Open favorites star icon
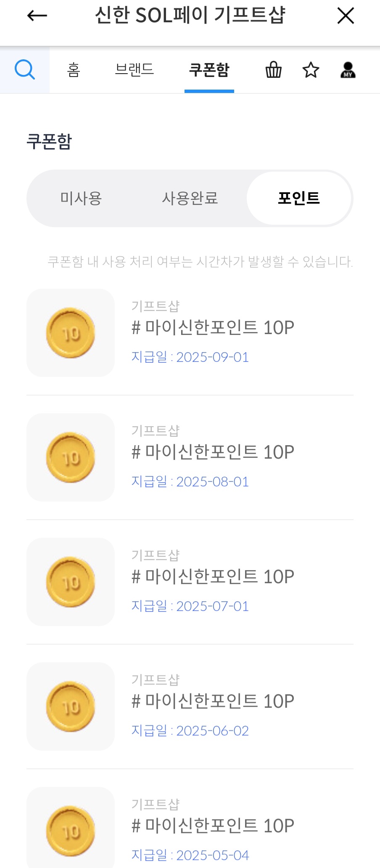380x868 pixels. 311,70
